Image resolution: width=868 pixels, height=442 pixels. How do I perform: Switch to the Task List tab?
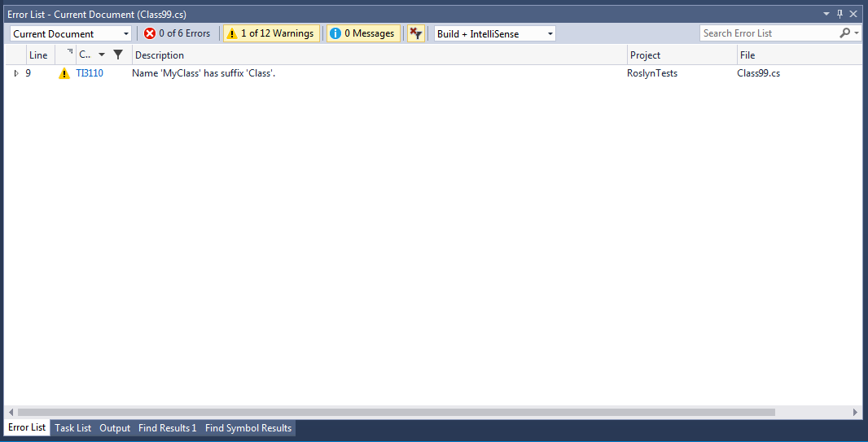tap(73, 428)
